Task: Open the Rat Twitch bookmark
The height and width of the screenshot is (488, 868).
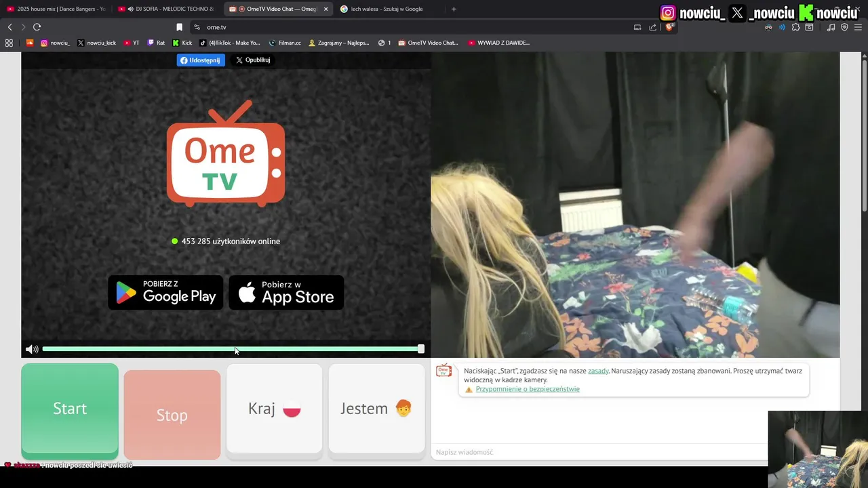Action: tap(156, 43)
